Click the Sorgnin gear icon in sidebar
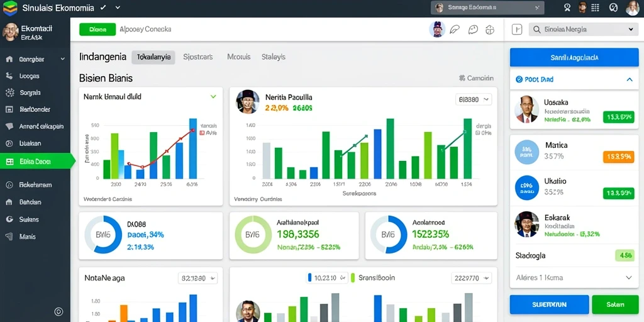 9,93
